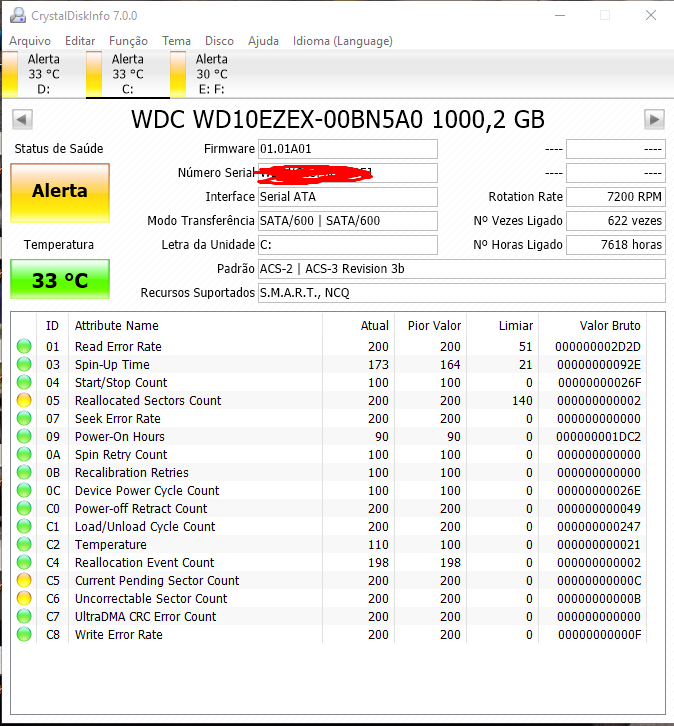Click raw value 000000002D2D of Read Error Rate
The image size is (674, 726).
point(598,346)
